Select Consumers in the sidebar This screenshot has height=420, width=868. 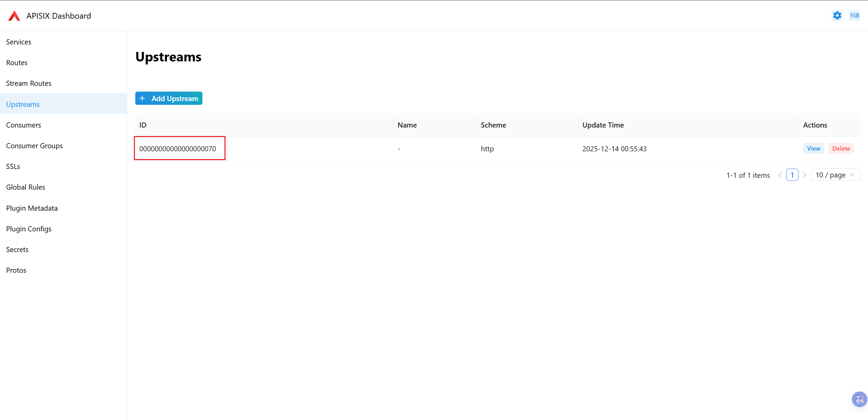[23, 125]
